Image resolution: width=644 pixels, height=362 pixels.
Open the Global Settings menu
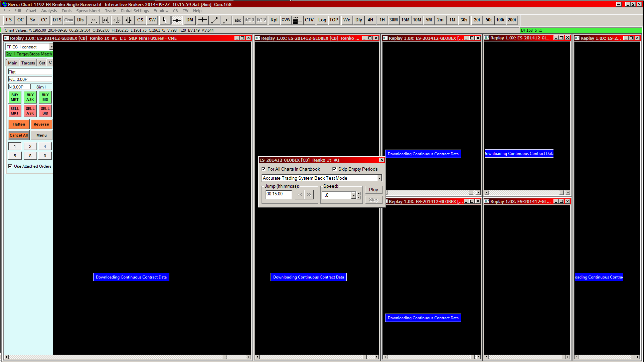[135, 11]
